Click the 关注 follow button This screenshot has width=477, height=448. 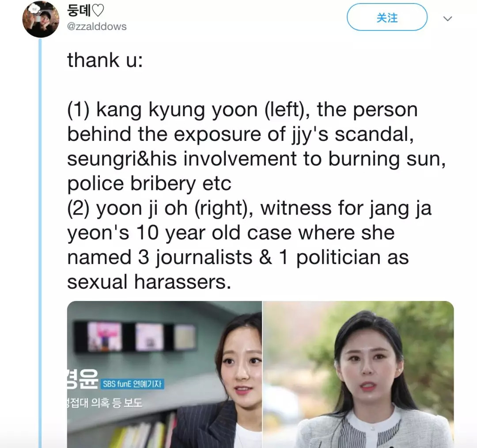pos(387,17)
